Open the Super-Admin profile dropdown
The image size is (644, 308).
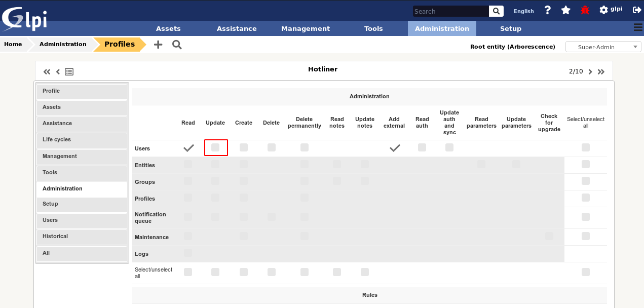click(603, 46)
